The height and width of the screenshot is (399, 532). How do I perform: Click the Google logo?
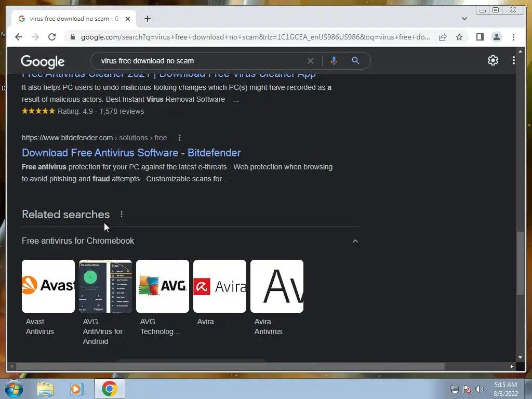pos(43,61)
